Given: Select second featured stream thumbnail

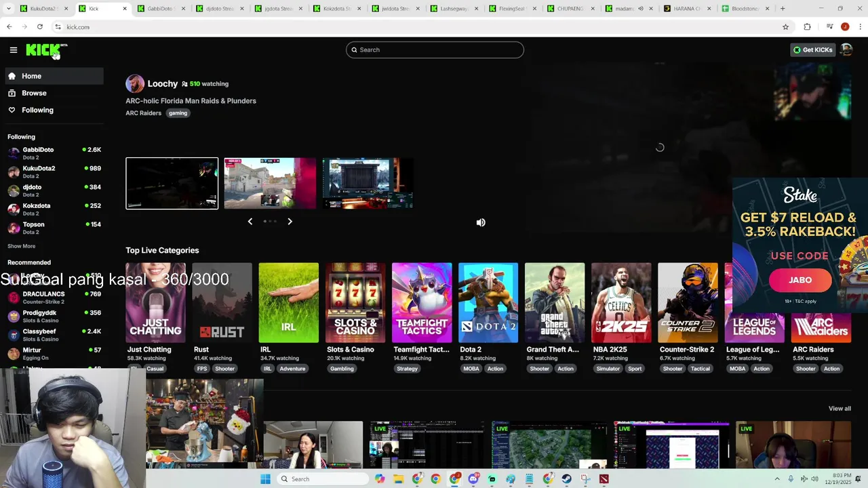Looking at the screenshot, I should (270, 184).
